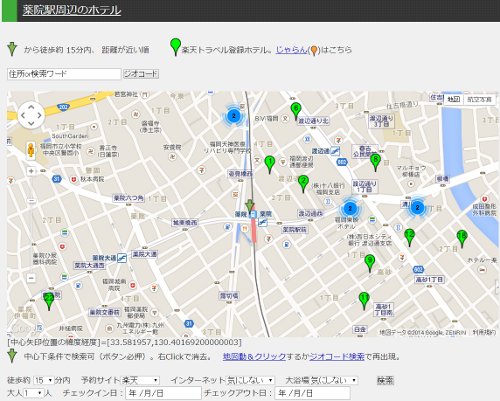
Task: Select green hotel pin number 8
Action: 376,163
